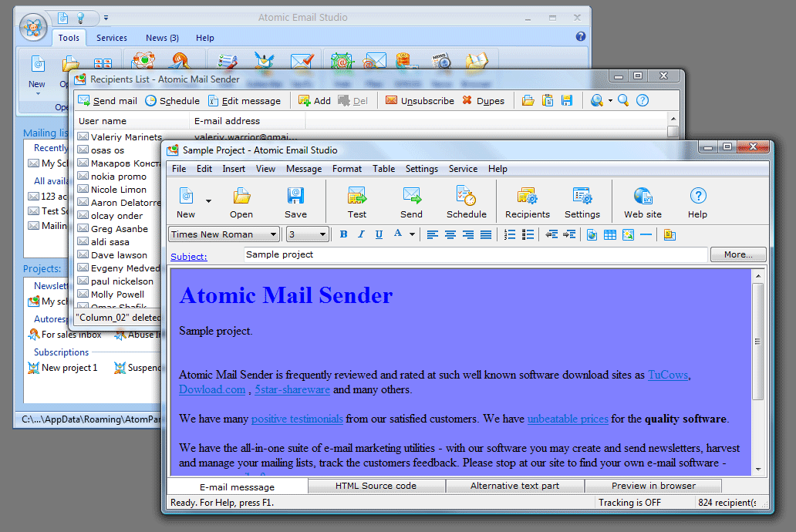Toggle italic formatting
This screenshot has width=796, height=532.
pyautogui.click(x=361, y=234)
